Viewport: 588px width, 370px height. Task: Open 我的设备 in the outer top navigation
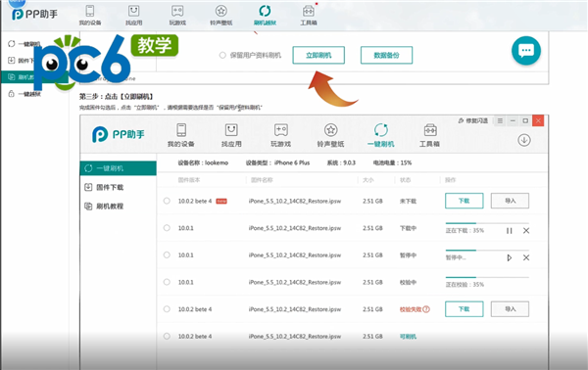pyautogui.click(x=90, y=16)
